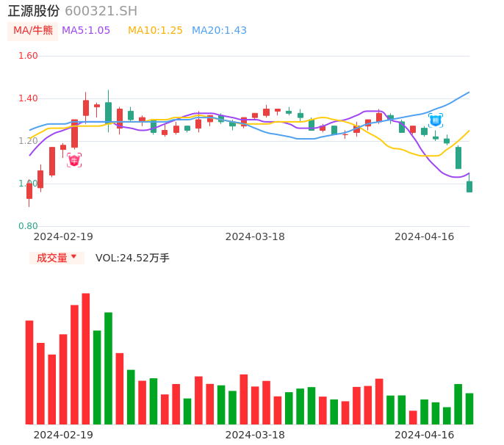Click the 1.40 price axis label
The image size is (504, 445).
[x=28, y=98]
